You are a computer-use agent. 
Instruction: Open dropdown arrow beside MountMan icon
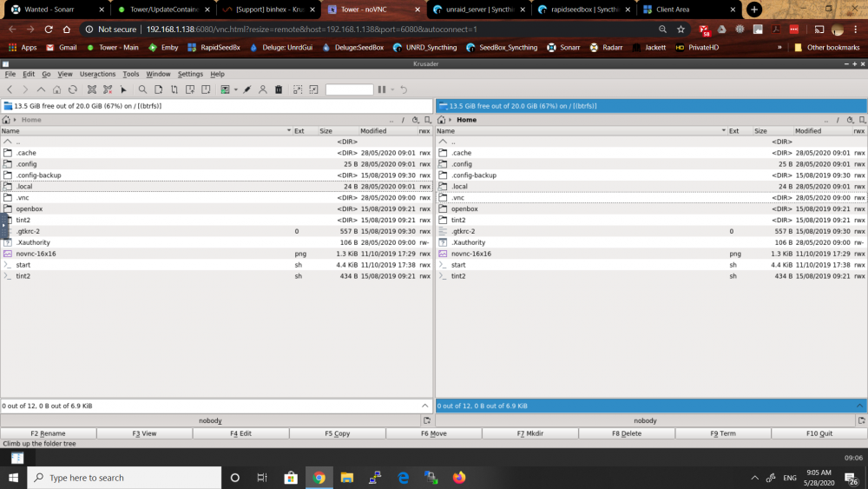[x=236, y=89]
